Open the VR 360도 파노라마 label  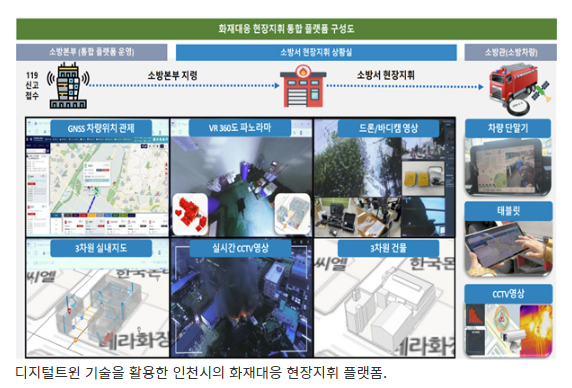(240, 128)
